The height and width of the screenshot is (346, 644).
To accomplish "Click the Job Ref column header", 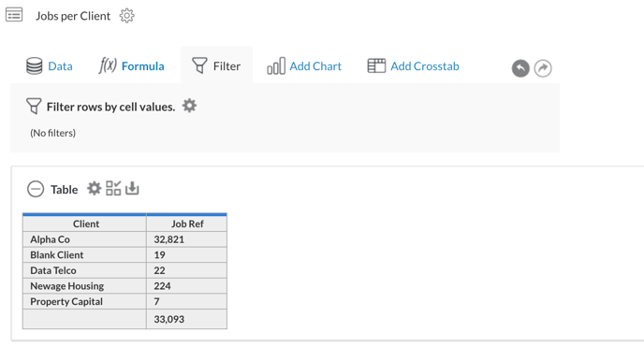I will [x=187, y=223].
